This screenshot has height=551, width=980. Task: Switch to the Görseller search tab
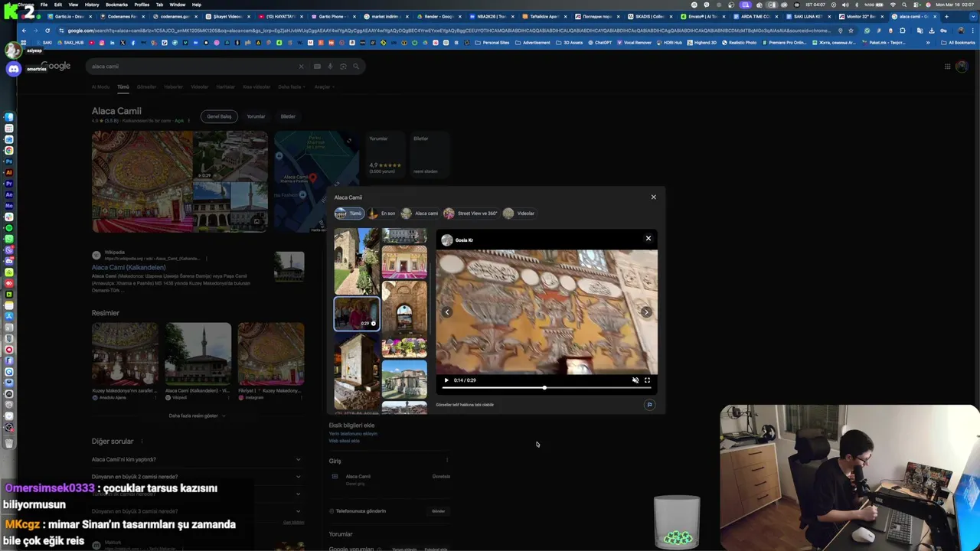click(146, 86)
